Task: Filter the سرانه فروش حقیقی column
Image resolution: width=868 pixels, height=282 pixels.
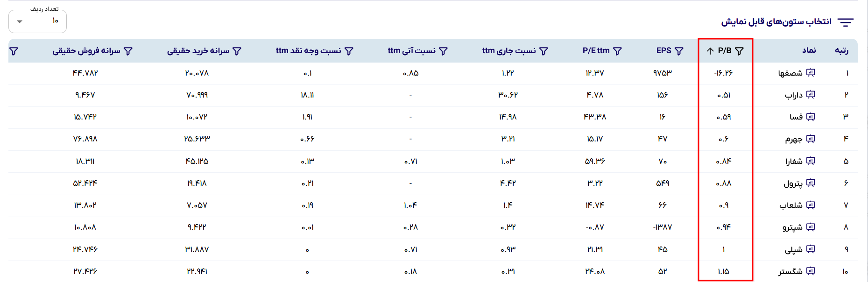Action: pyautogui.click(x=128, y=51)
